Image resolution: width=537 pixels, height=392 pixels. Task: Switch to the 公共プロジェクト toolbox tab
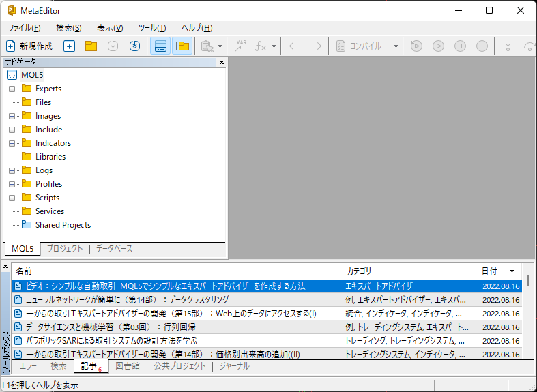click(179, 366)
